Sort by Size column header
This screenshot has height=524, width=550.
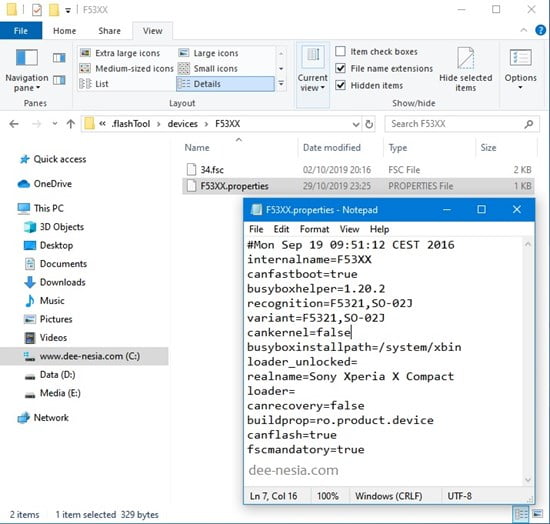pos(488,148)
